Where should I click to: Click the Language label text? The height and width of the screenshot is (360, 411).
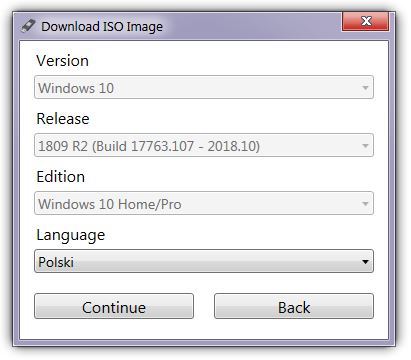pyautogui.click(x=71, y=236)
